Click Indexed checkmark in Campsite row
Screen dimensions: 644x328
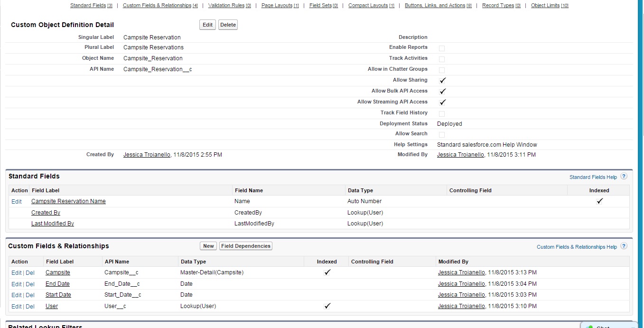(327, 272)
